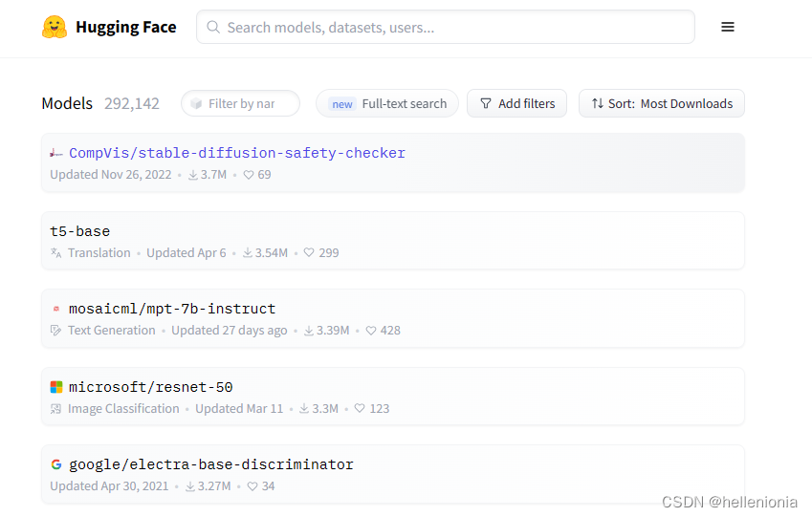This screenshot has height=517, width=812.
Task: Click Updated Apr 30, 2021 text
Action: (109, 486)
